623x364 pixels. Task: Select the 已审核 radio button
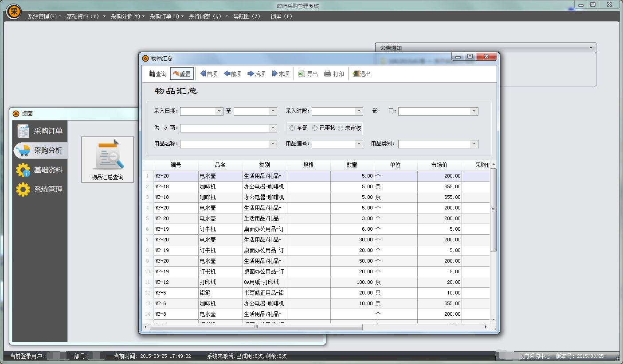(315, 128)
